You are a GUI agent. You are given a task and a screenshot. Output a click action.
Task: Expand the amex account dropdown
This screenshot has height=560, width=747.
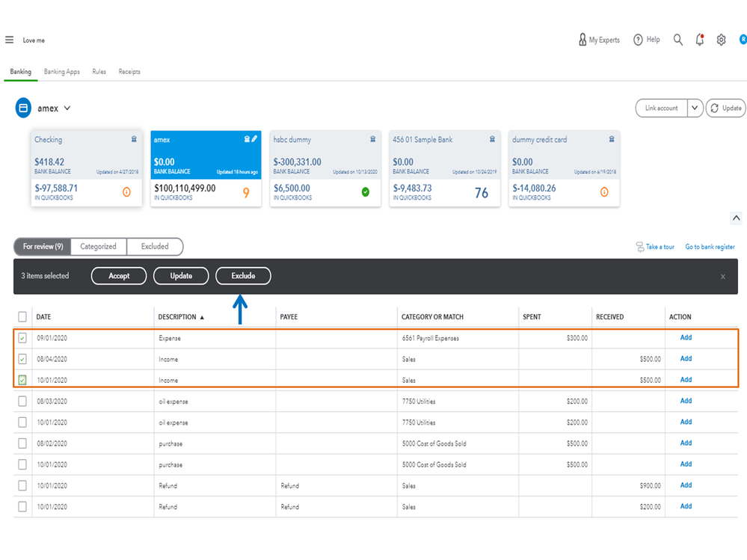[67, 108]
